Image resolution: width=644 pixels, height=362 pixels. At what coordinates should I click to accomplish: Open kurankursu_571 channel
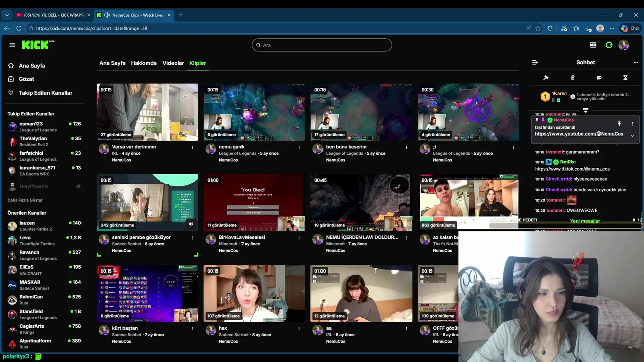coord(44,170)
